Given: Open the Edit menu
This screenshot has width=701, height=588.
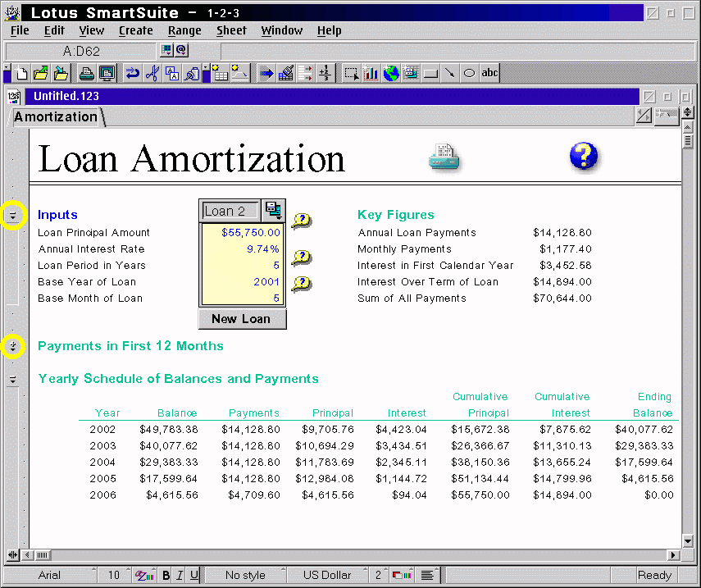Looking at the screenshot, I should pos(54,30).
